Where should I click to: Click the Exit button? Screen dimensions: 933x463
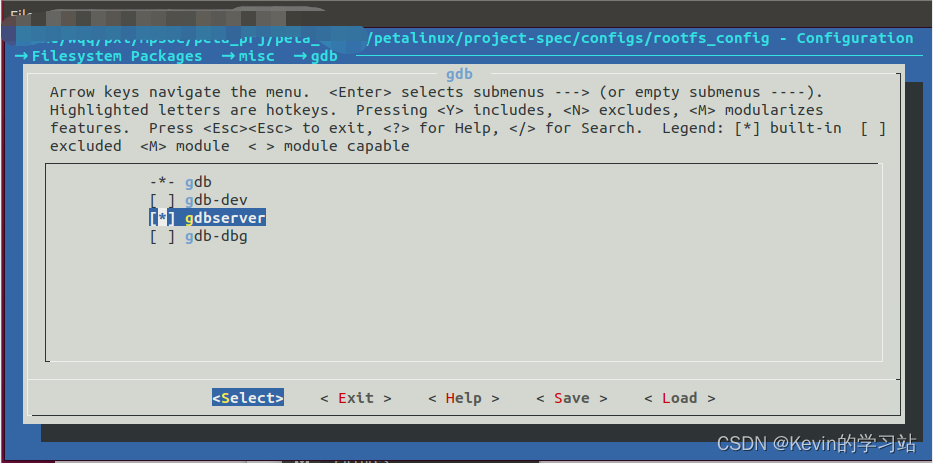(x=356, y=398)
